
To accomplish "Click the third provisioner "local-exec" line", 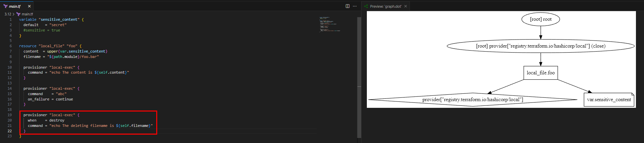I will click(x=51, y=115).
